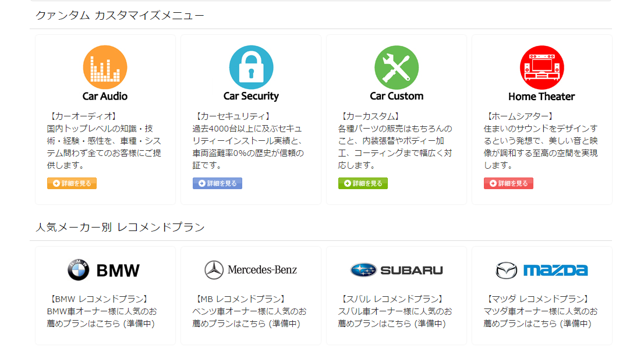Click the red Home Theater icon
The image size is (644, 355).
pos(542,68)
